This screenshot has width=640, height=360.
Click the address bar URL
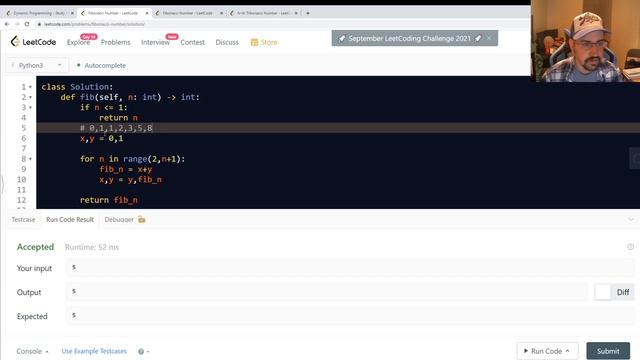click(95, 24)
